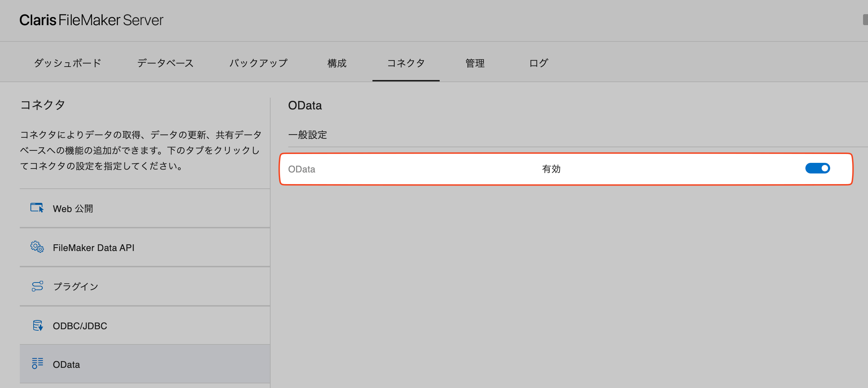This screenshot has width=868, height=388.
Task: Click the ODBC/JDBC database icon
Action: pyautogui.click(x=37, y=325)
